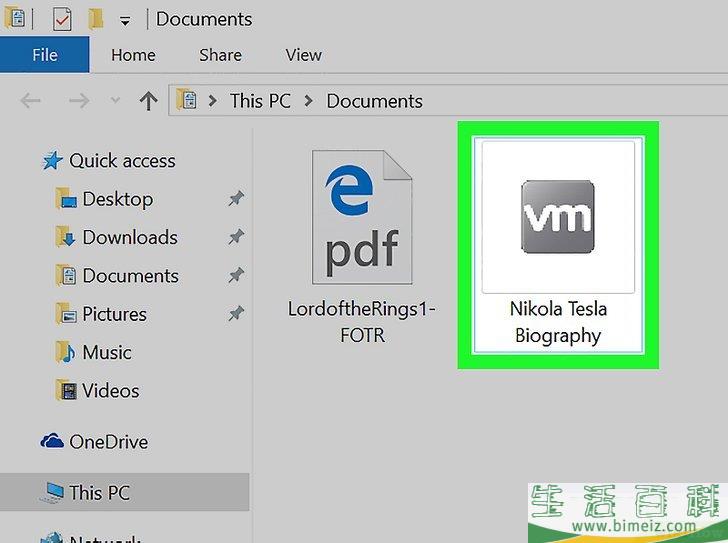Click the pin icon next to Documents

pos(236,275)
